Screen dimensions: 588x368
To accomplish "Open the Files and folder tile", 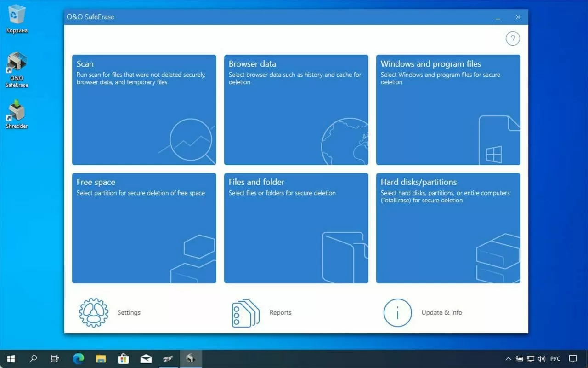I will [x=296, y=228].
